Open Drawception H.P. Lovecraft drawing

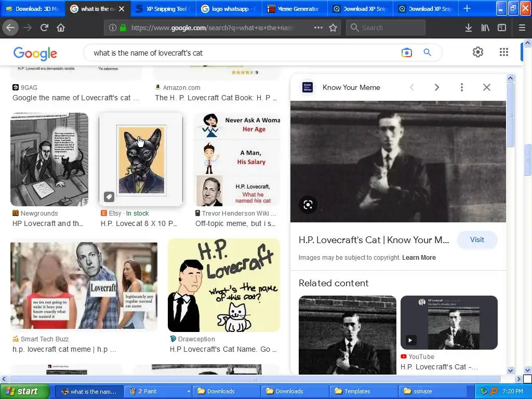(x=224, y=285)
